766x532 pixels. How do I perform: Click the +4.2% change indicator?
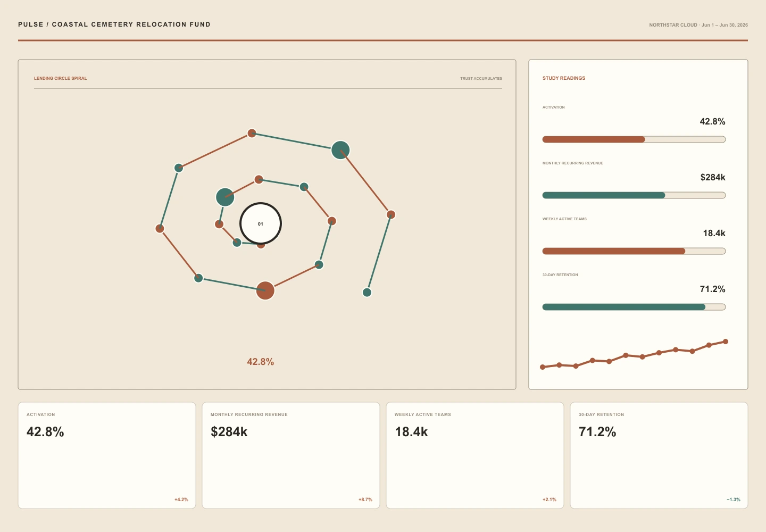point(181,500)
